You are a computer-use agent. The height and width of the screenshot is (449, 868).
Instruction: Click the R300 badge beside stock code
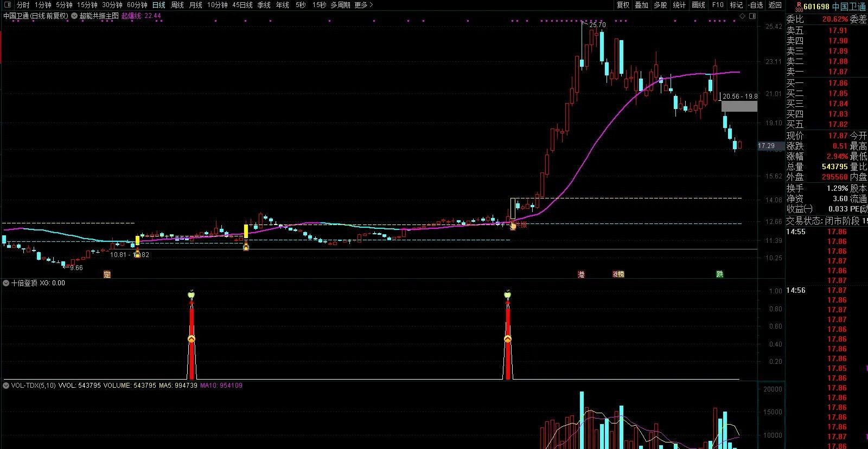click(x=798, y=6)
